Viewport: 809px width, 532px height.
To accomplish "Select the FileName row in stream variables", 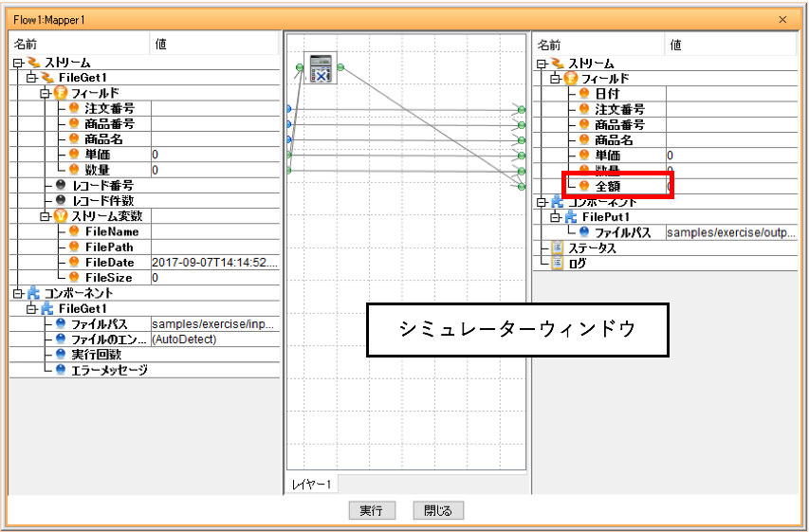I will [x=144, y=231].
